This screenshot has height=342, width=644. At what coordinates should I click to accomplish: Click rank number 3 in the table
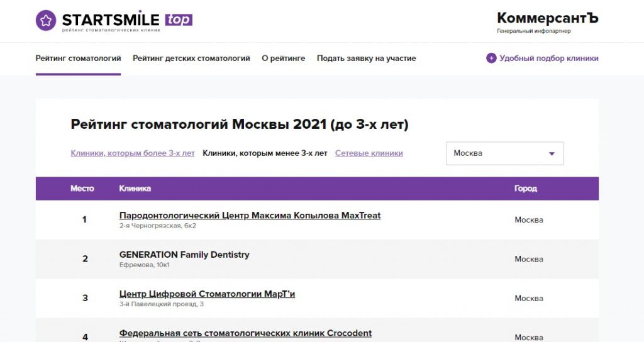pyautogui.click(x=85, y=298)
